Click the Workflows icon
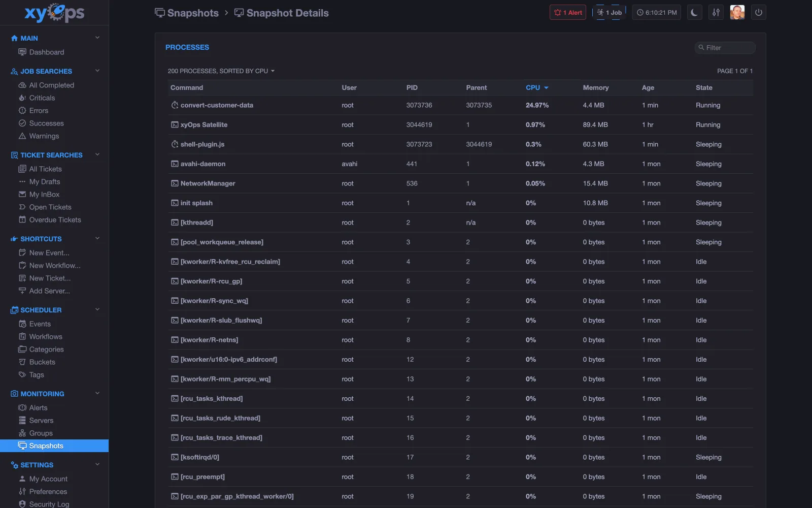Screen dimensions: 812x508 click(22, 336)
